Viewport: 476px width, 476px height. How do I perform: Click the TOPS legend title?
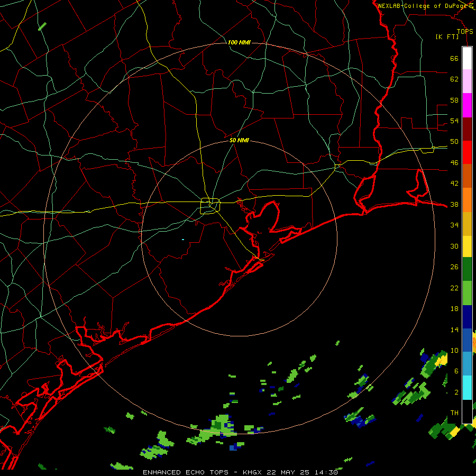coord(465,31)
